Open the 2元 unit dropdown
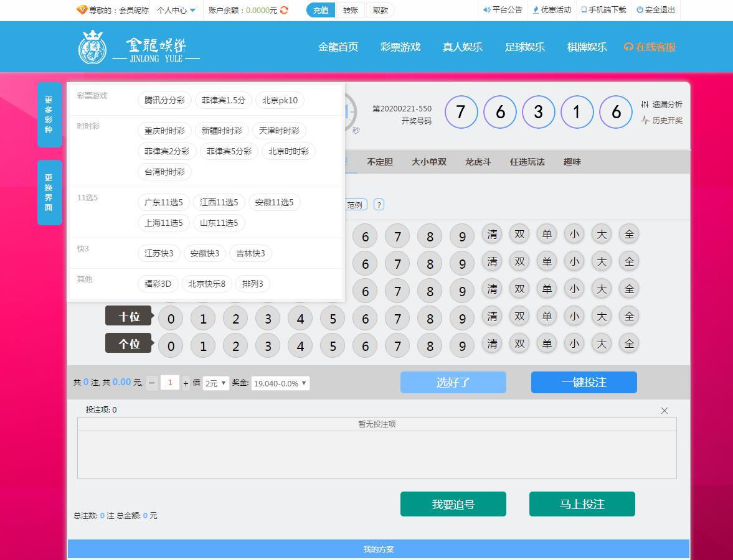Screen dimensions: 733x560 click(x=215, y=383)
